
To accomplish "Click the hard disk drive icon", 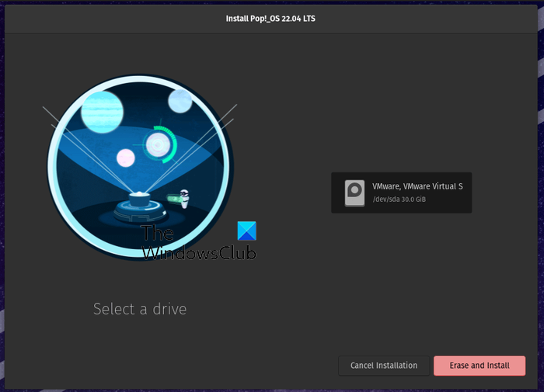I will coord(354,193).
